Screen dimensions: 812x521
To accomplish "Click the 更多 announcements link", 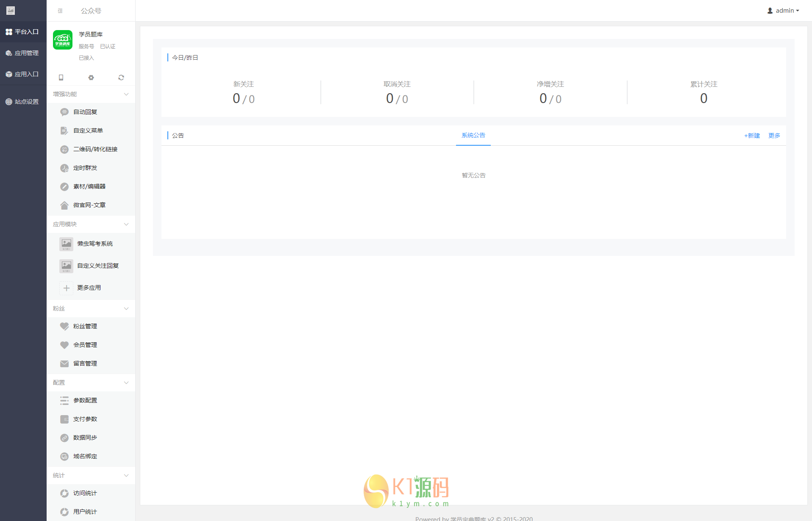I will click(774, 136).
